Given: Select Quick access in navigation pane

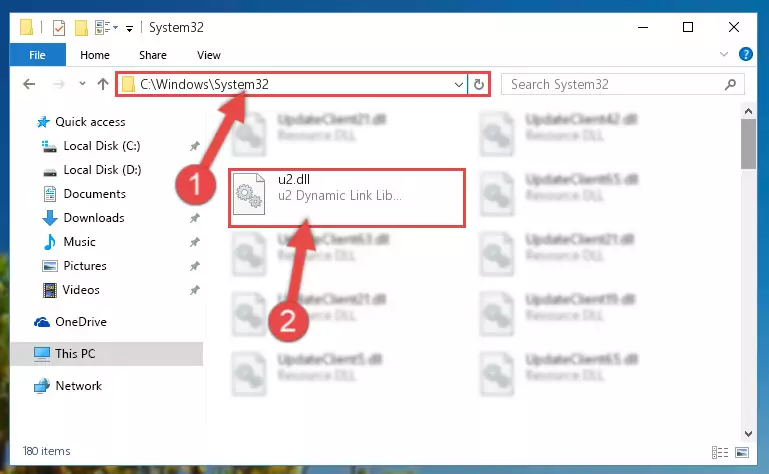Looking at the screenshot, I should click(81, 122).
